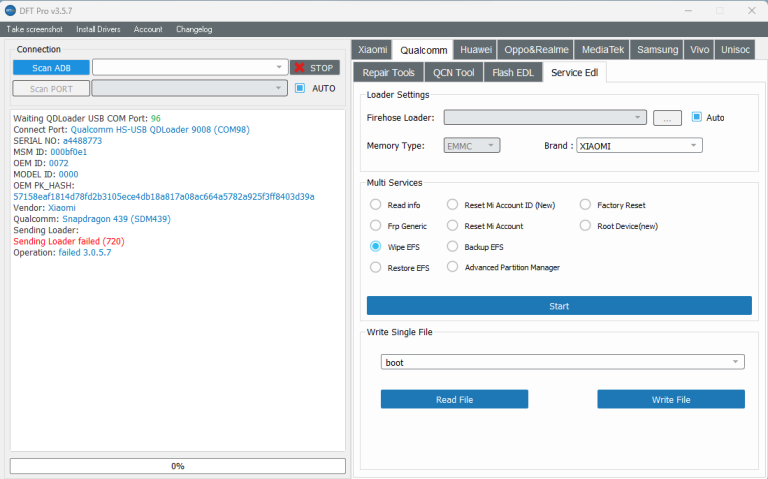Click the Operation failed 3.0.5.7 line

tap(62, 253)
